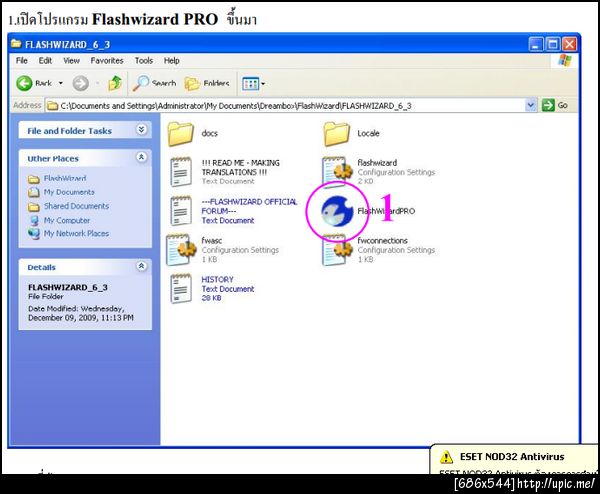
Task: Select the FLASHWIZARD OFFICIAL FORUM document icon
Action: coord(181,210)
